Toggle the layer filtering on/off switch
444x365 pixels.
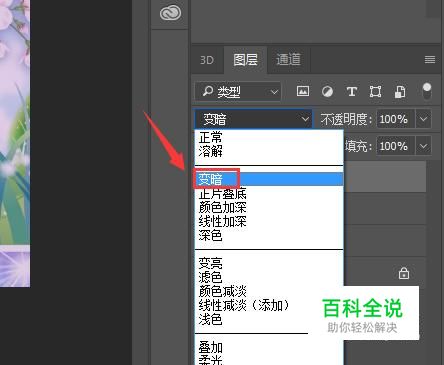click(x=427, y=91)
